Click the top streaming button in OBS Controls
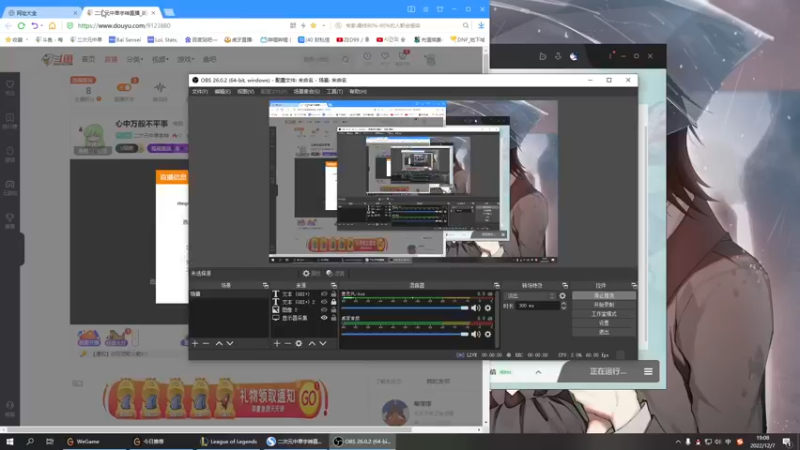 click(x=604, y=295)
